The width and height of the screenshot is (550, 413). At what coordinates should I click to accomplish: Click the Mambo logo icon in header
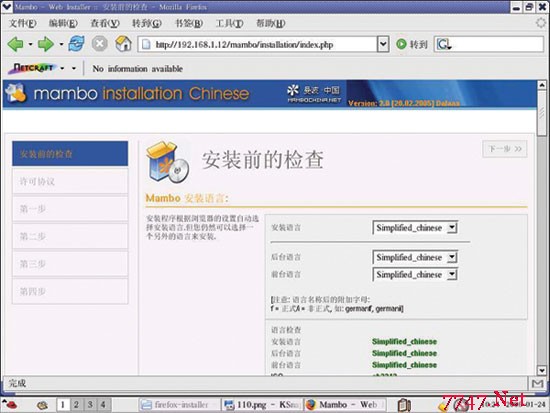16,93
